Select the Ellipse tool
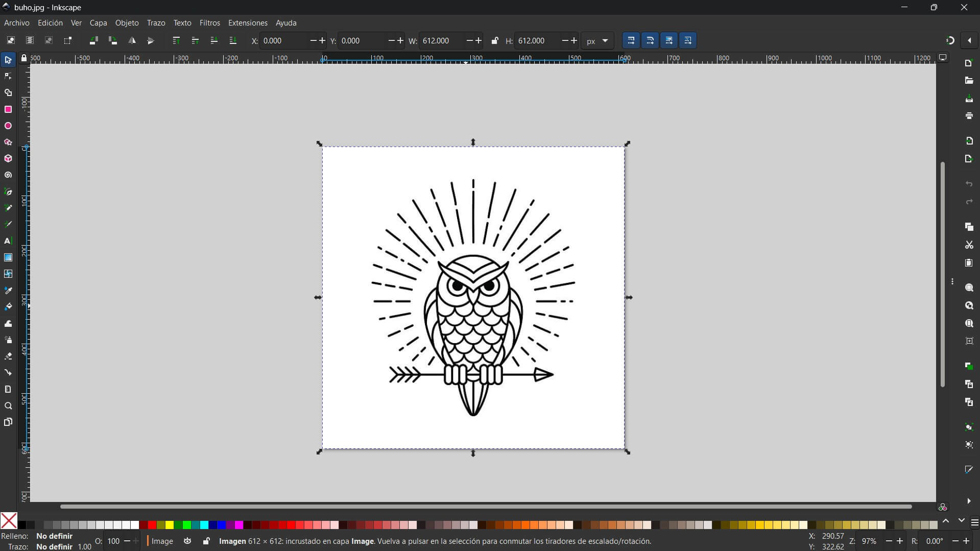Screen dimensions: 980x551 click(8, 126)
